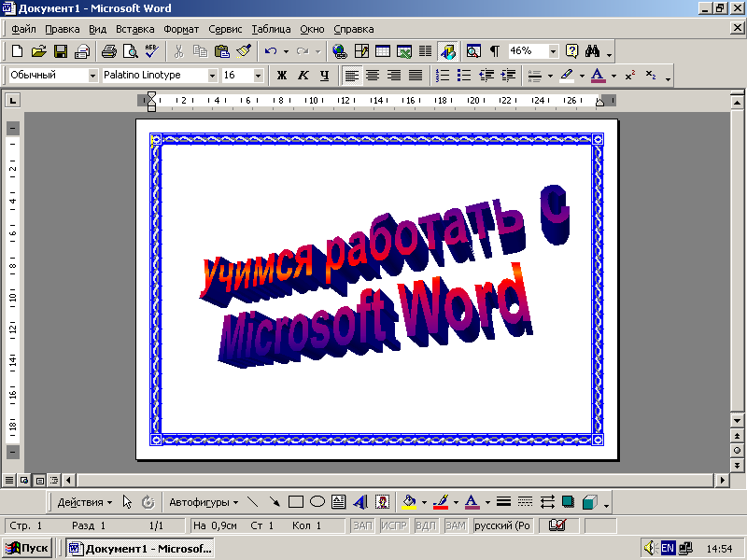This screenshot has height=560, width=747.
Task: Toggle underline formatting (Ч)
Action: [325, 76]
